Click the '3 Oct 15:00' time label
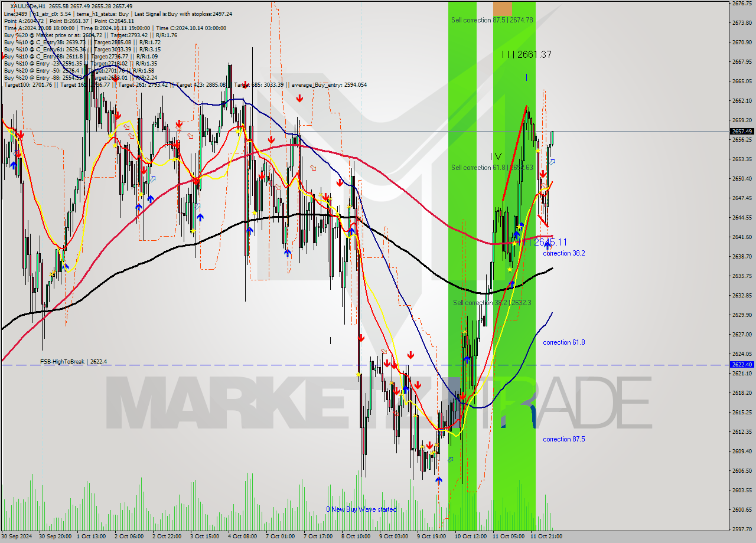756x543 pixels. (x=204, y=537)
